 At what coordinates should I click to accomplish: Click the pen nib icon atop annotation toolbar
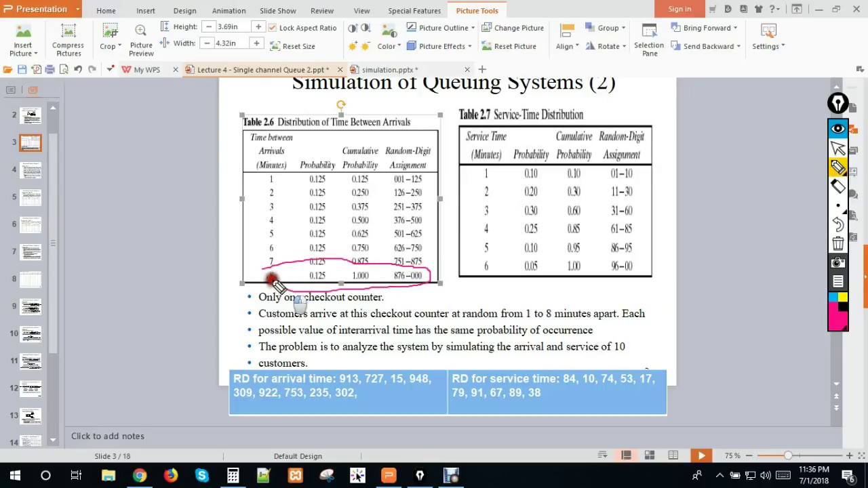pos(838,103)
